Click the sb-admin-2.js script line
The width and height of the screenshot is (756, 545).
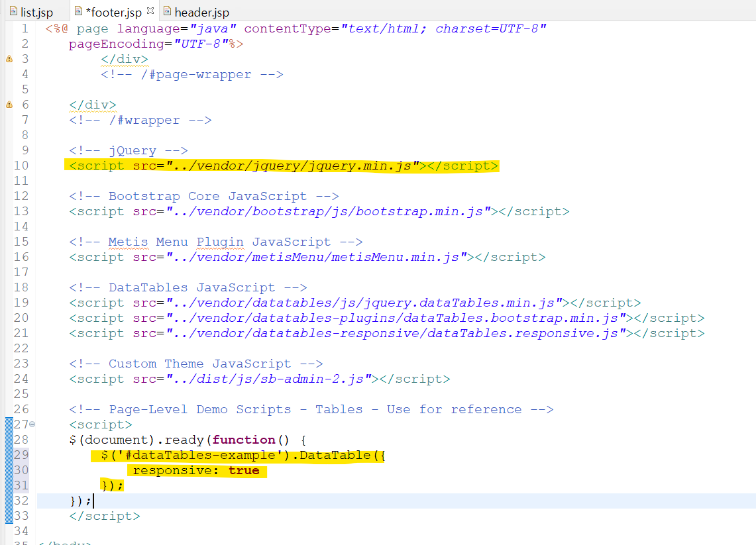point(259,379)
